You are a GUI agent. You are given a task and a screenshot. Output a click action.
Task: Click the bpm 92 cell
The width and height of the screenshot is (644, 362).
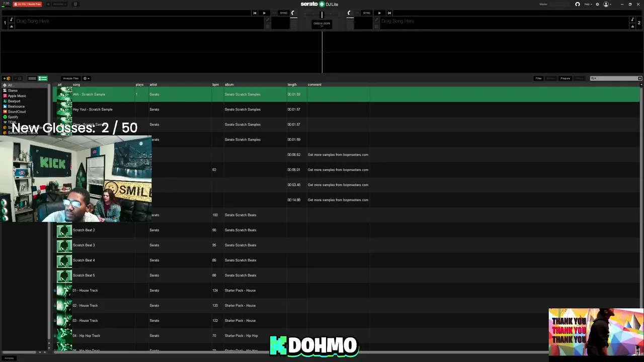click(214, 170)
